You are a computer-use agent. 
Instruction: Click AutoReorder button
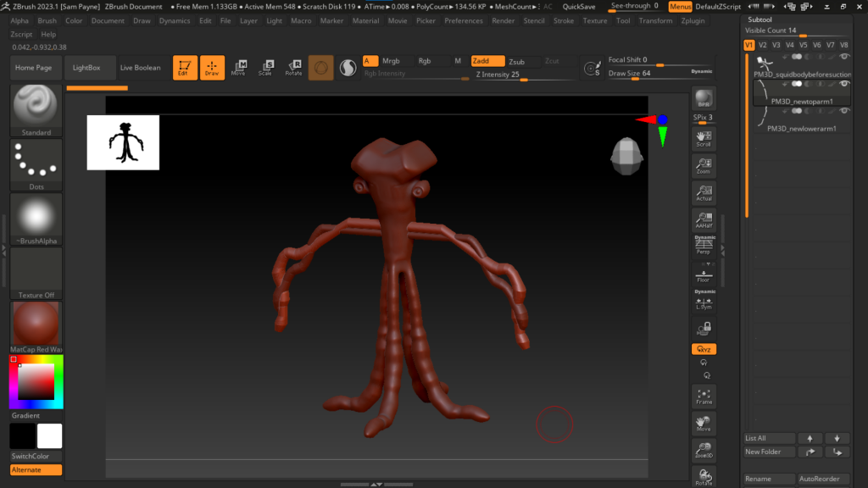pos(823,480)
